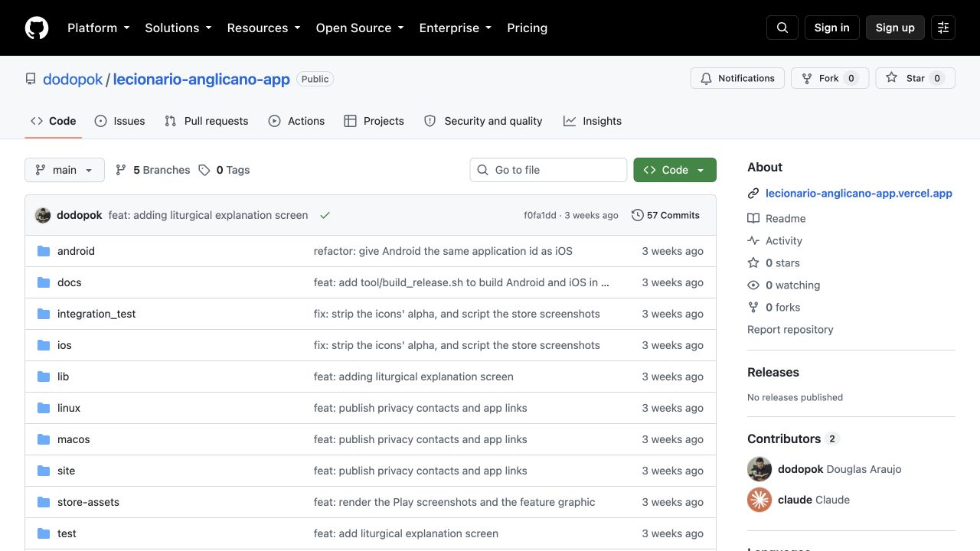Click the star icon beside 0 stars
This screenshot has width=980, height=551.
coord(753,262)
